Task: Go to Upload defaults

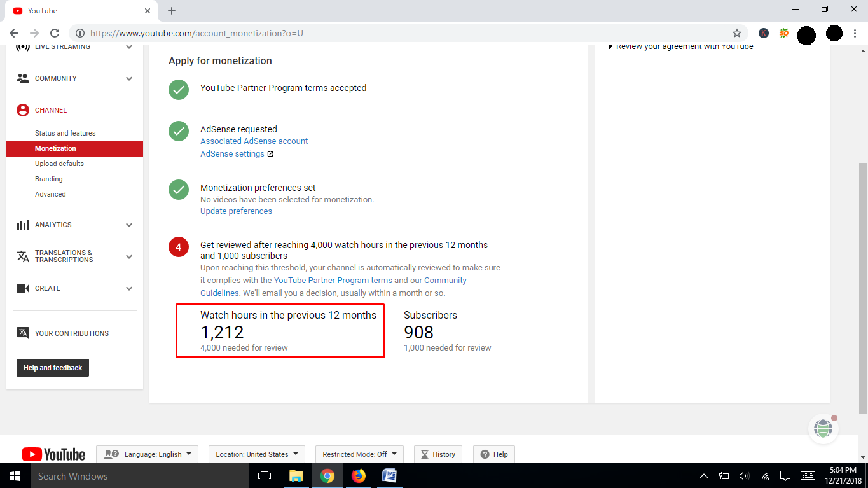Action: click(59, 164)
